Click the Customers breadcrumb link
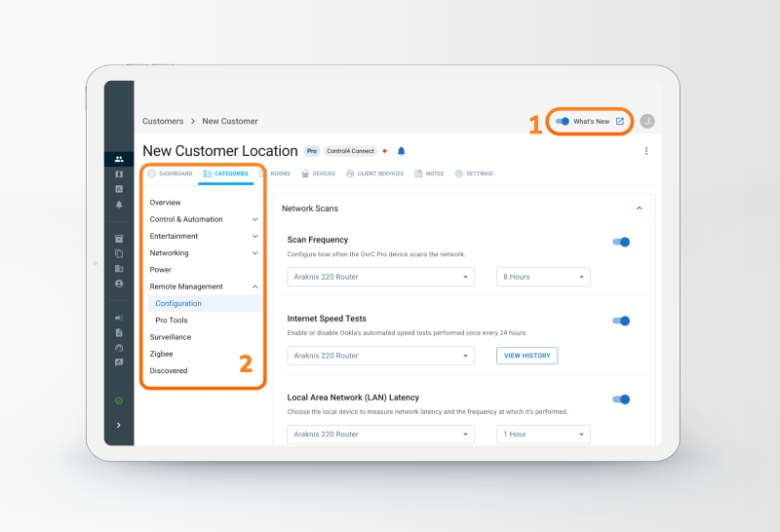The width and height of the screenshot is (780, 532). [x=163, y=122]
